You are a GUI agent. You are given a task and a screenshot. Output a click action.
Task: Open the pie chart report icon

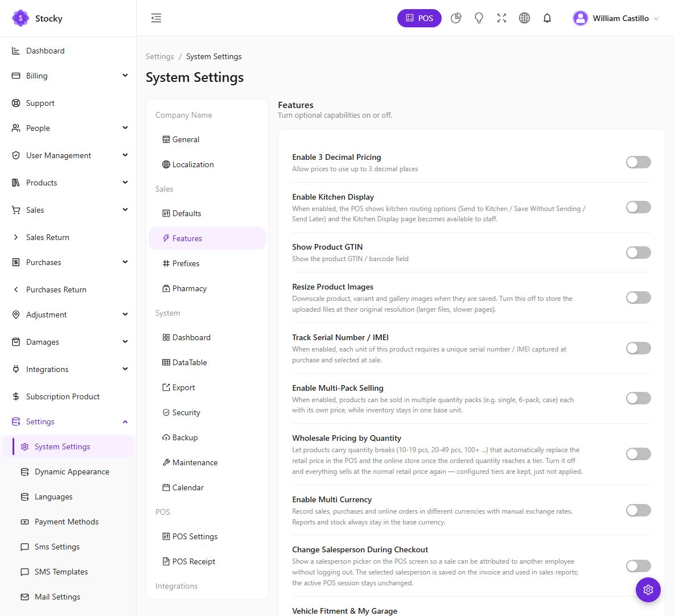coord(456,18)
